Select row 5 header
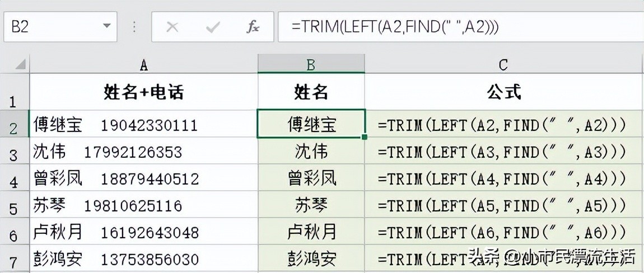The height and width of the screenshot is (273, 644). click(x=14, y=207)
